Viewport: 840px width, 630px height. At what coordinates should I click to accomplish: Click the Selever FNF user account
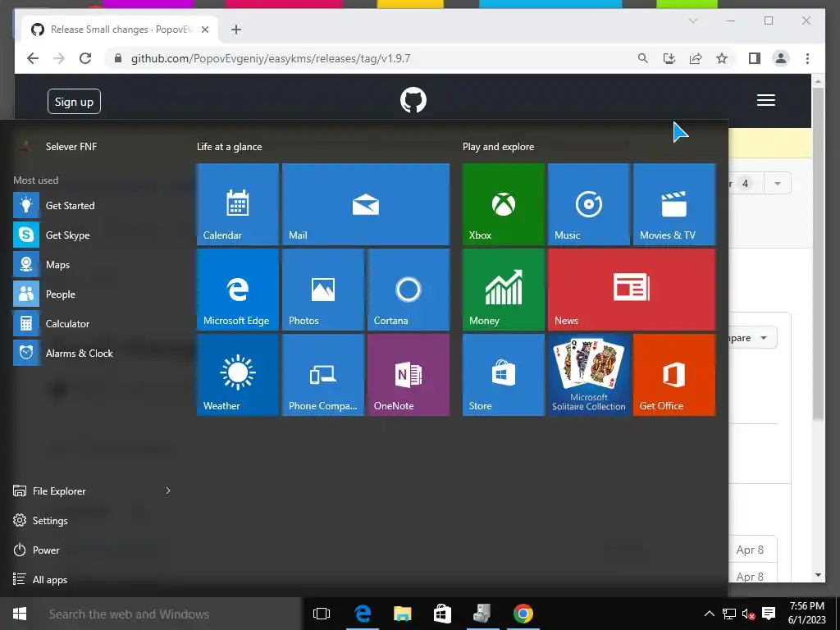coord(59,146)
